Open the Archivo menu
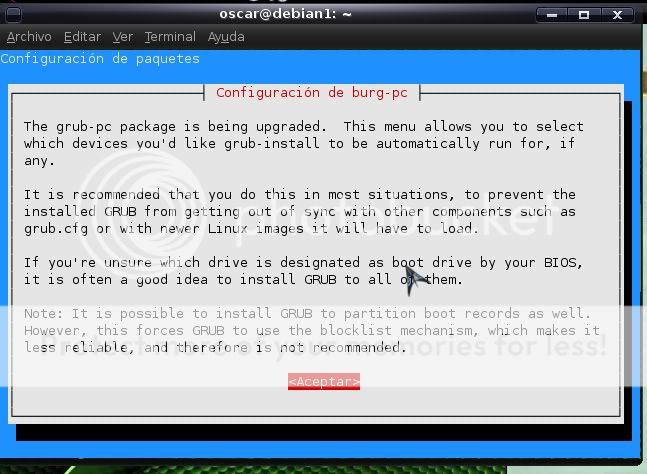This screenshot has width=647, height=474. 29,37
